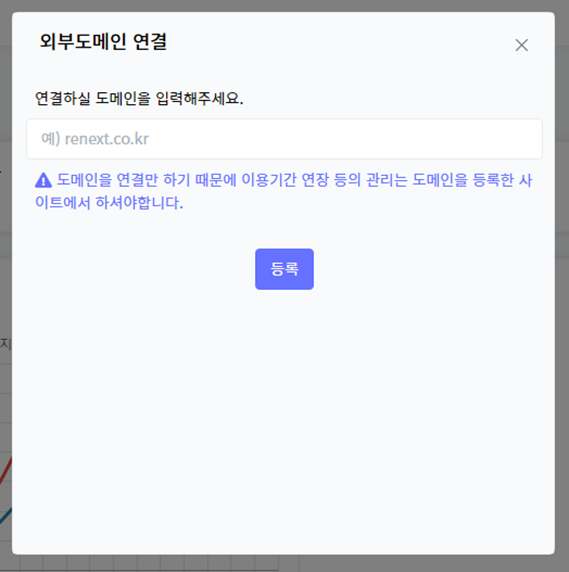Click the dimmed backdrop above the dialog
Image resolution: width=569 pixels, height=572 pixels.
coord(284,5)
